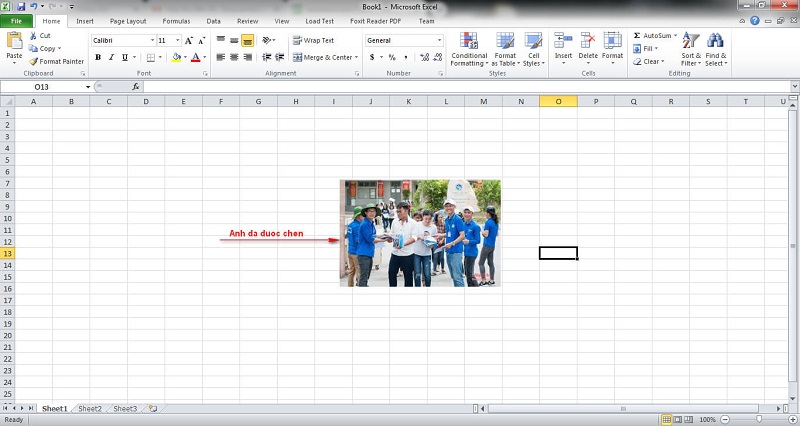Open the Formulas ribbon tab
Image resolution: width=800 pixels, height=426 pixels.
click(176, 20)
